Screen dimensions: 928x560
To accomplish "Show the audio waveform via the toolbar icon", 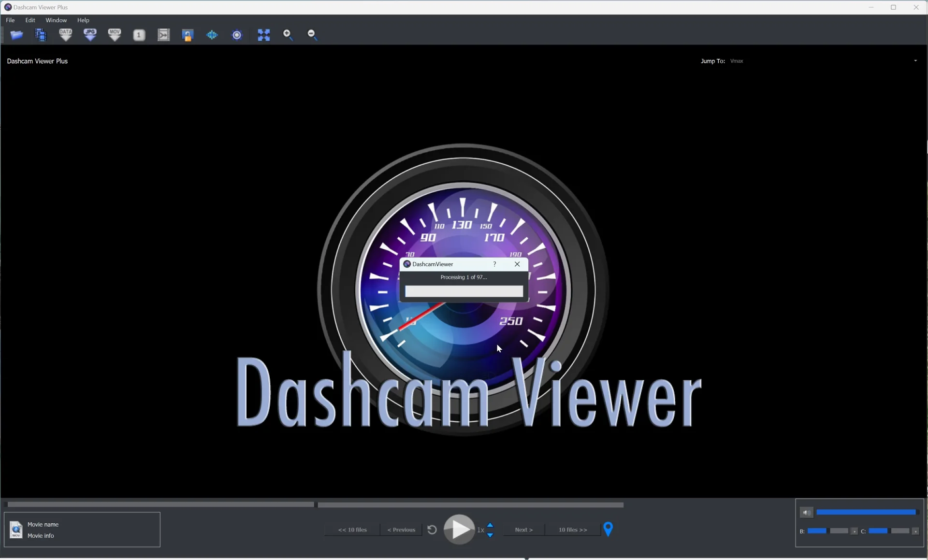I will (212, 35).
